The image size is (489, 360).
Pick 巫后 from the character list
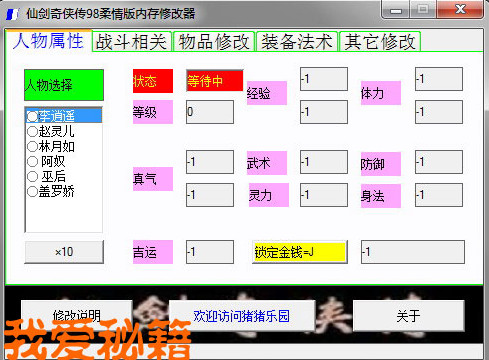coord(46,176)
